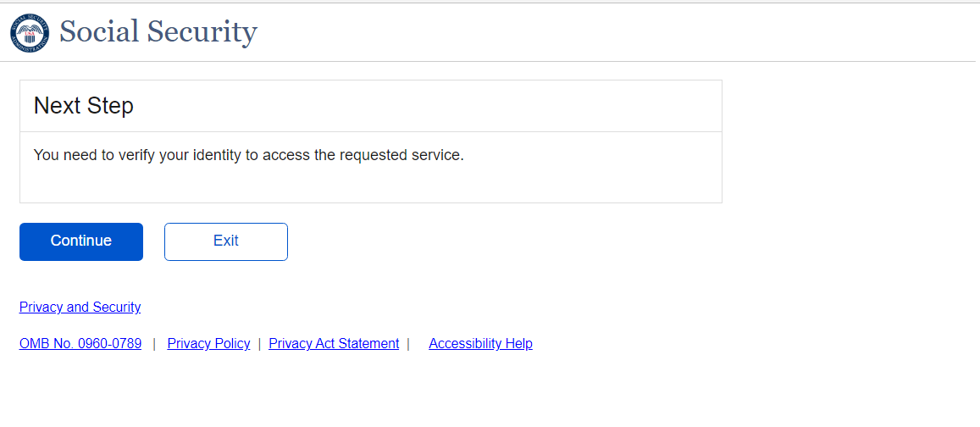Open the Privacy Act Statement link
Screen dimensions: 980x427
(x=334, y=343)
